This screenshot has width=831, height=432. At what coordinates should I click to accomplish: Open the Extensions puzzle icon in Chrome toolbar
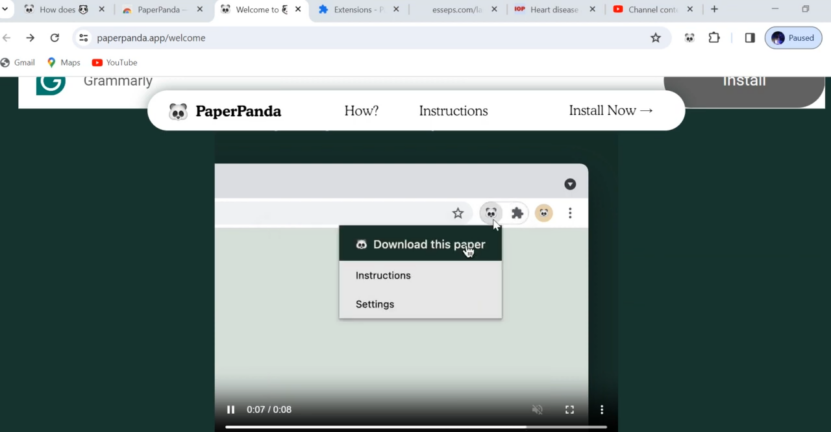point(714,38)
